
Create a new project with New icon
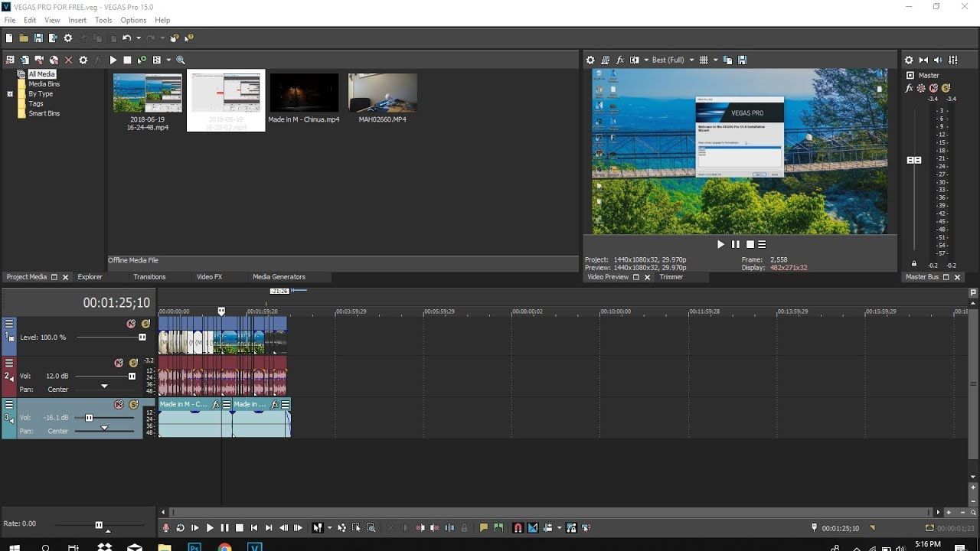[x=9, y=37]
